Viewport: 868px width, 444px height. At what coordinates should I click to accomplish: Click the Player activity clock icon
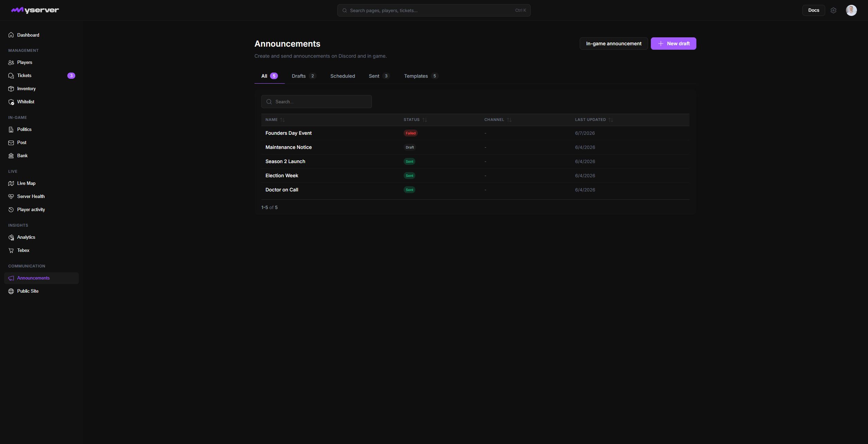point(11,210)
